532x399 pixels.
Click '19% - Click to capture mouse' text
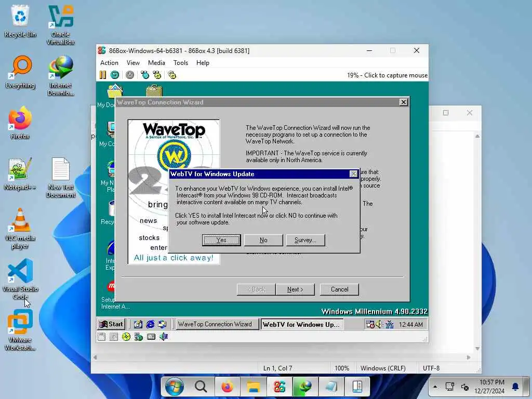click(387, 75)
